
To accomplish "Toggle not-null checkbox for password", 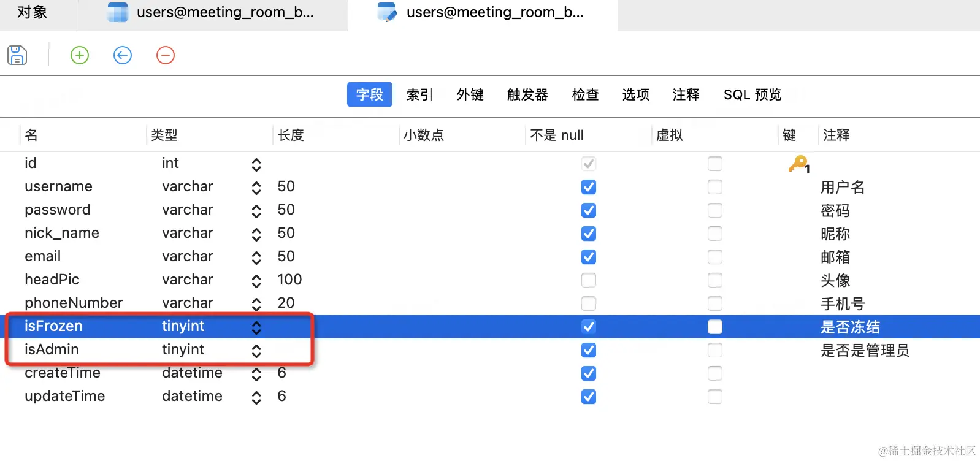I will coord(589,210).
